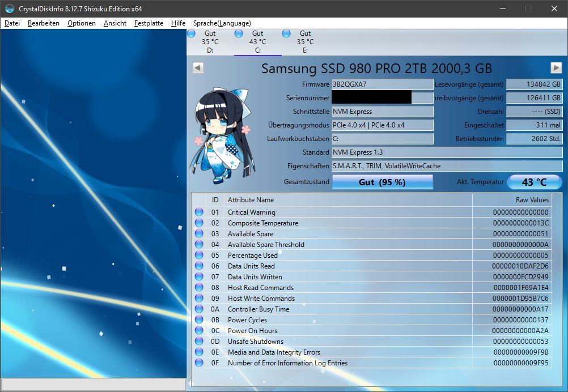This screenshot has width=568, height=392.
Task: Click status orb for Available Spare Threshold
Action: tap(199, 244)
